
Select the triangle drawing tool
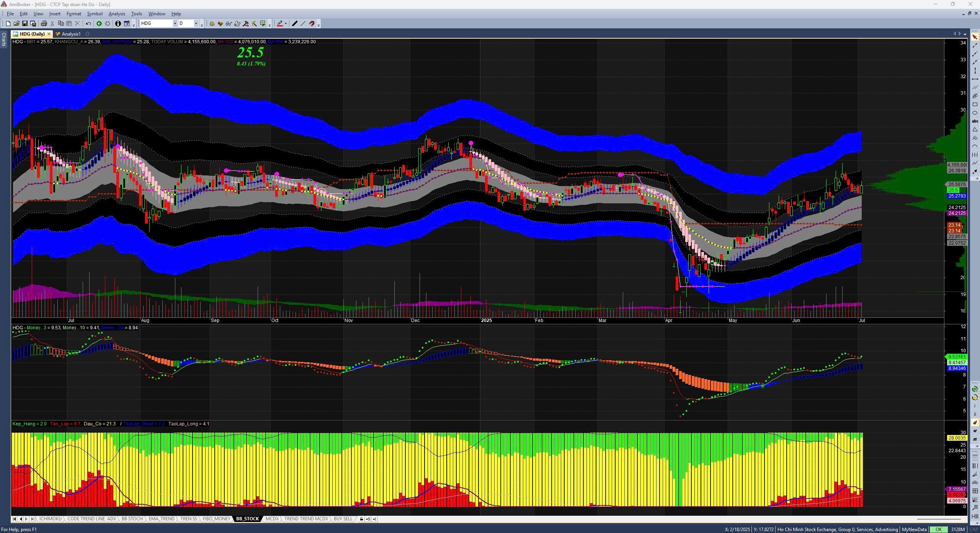pos(975,130)
